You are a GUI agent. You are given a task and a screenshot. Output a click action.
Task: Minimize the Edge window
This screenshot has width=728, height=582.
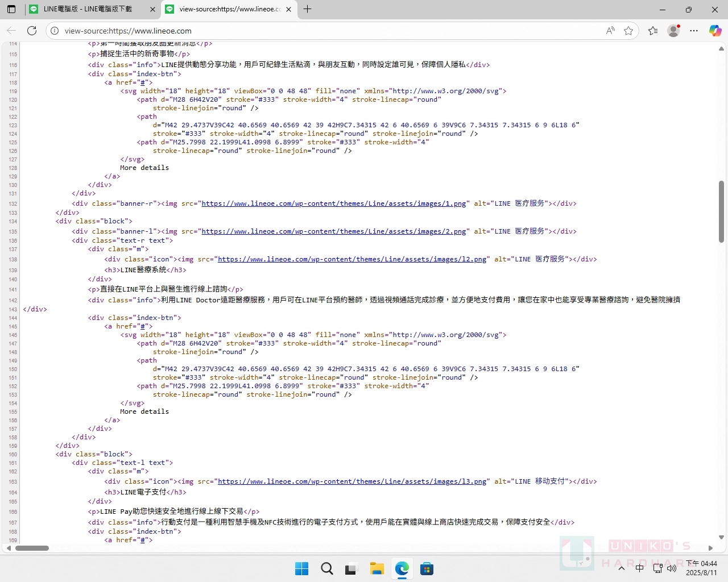663,9
